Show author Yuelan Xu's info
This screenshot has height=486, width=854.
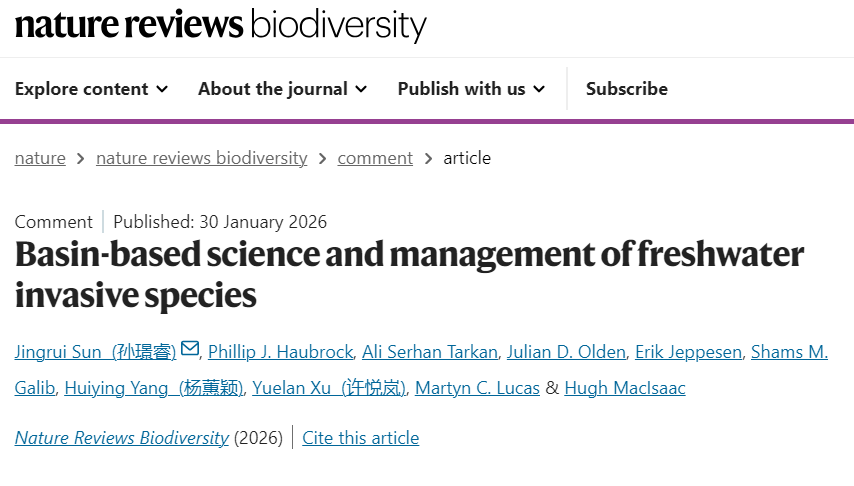click(x=329, y=388)
